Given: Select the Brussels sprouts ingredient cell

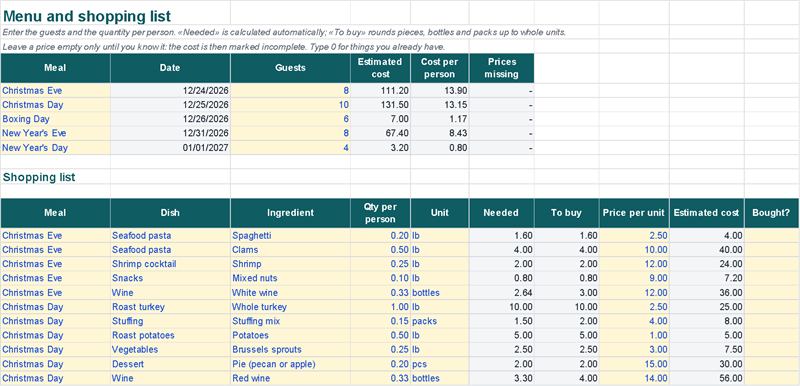Looking at the screenshot, I should [x=290, y=350].
